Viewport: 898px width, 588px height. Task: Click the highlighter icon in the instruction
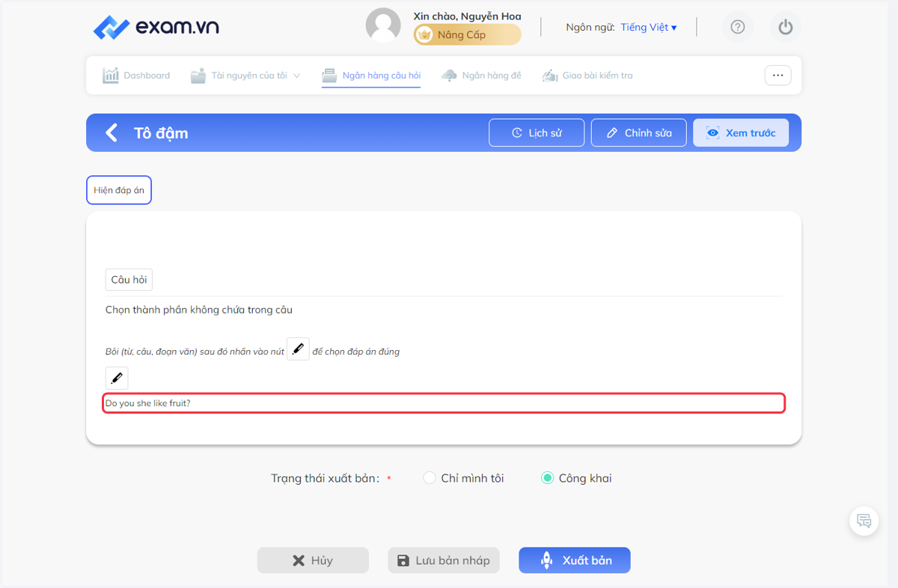pos(298,349)
